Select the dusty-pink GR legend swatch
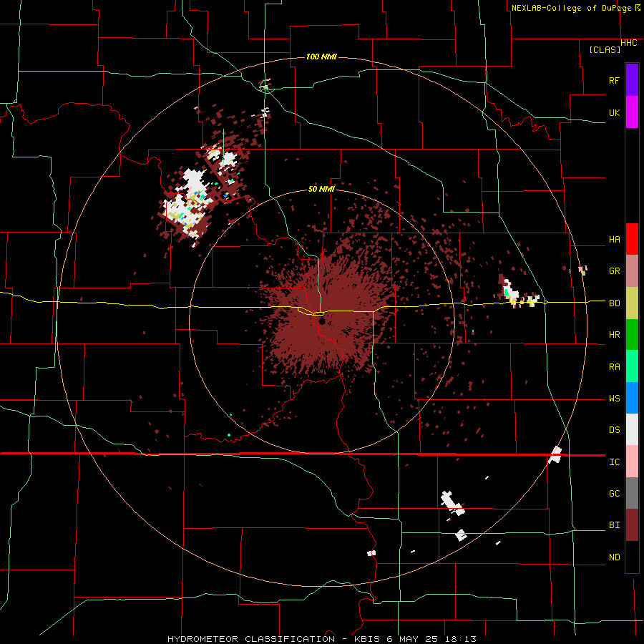Image resolution: width=644 pixels, height=644 pixels. coord(632,271)
